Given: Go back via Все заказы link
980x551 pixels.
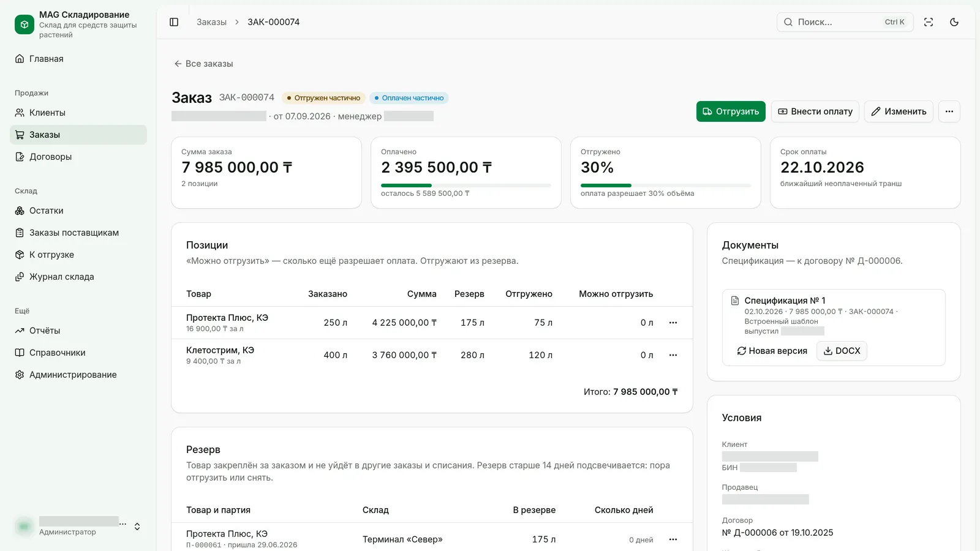Looking at the screenshot, I should tap(203, 64).
